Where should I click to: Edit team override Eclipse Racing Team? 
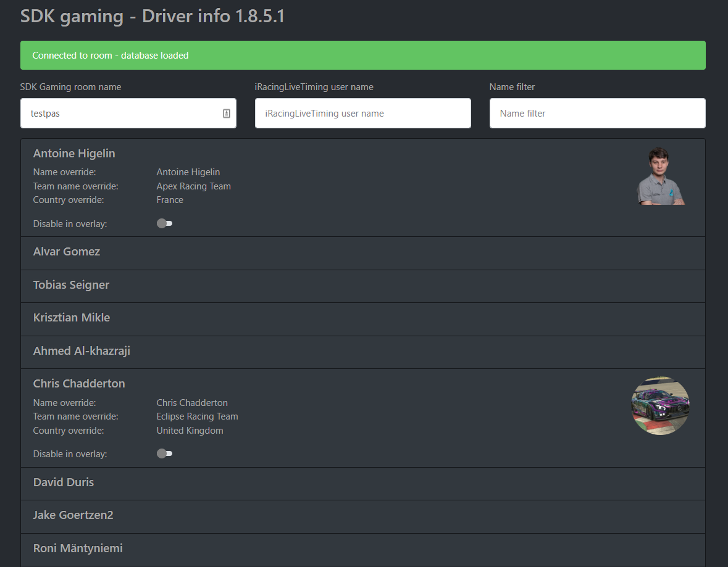(x=197, y=416)
